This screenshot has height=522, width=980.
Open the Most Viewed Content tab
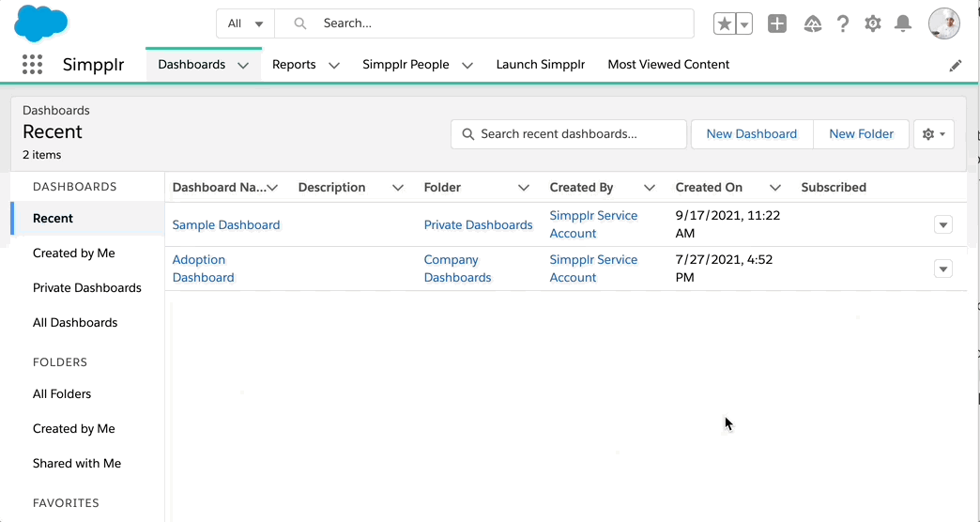[668, 65]
